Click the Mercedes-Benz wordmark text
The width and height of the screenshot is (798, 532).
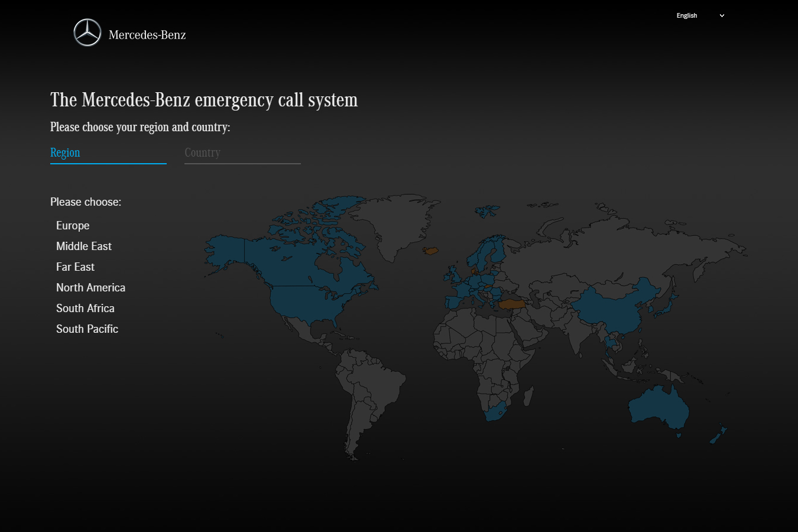pyautogui.click(x=147, y=35)
